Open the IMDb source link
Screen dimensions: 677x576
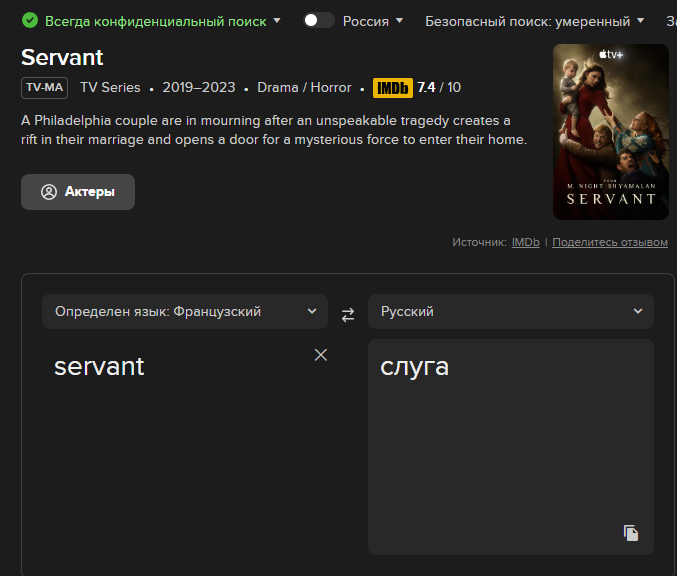tap(525, 242)
